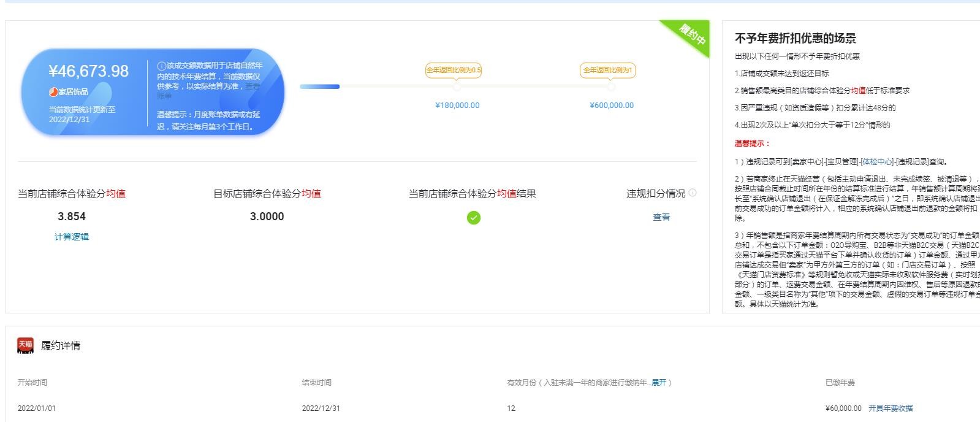
Task: Click the 已缴年费 column header
Action: [x=840, y=382]
